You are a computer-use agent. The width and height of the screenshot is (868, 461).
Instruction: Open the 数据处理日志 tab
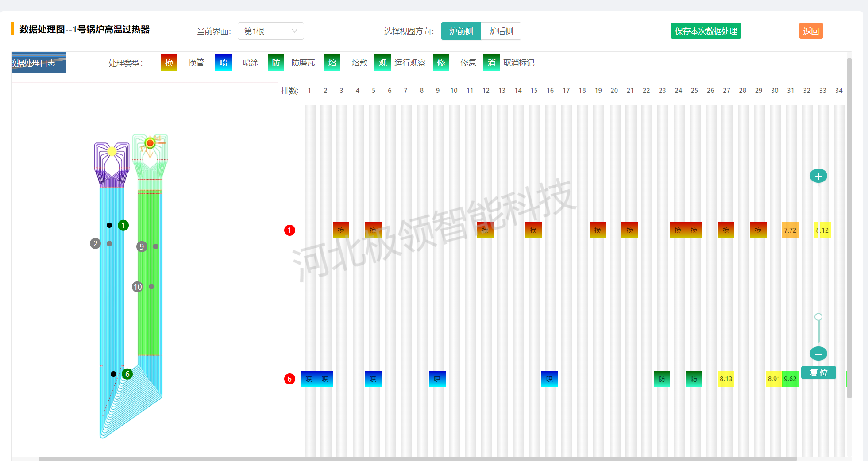click(x=39, y=63)
